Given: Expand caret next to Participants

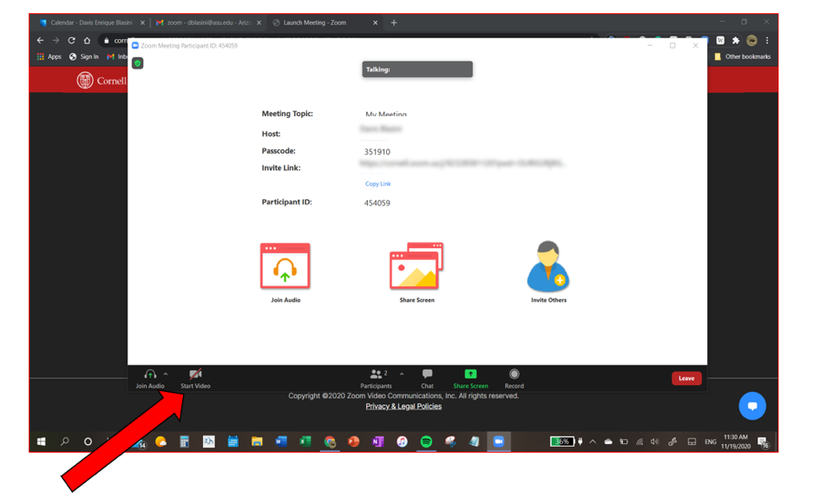Looking at the screenshot, I should [x=402, y=374].
